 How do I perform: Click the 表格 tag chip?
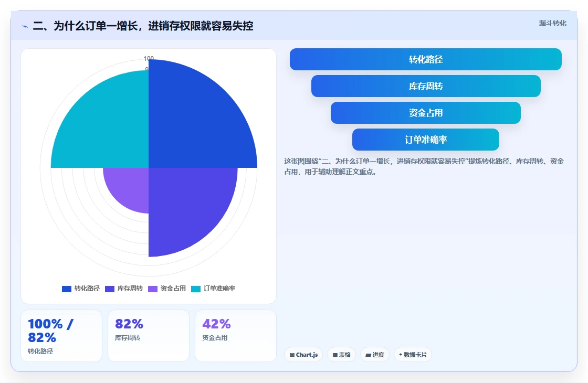coord(341,355)
